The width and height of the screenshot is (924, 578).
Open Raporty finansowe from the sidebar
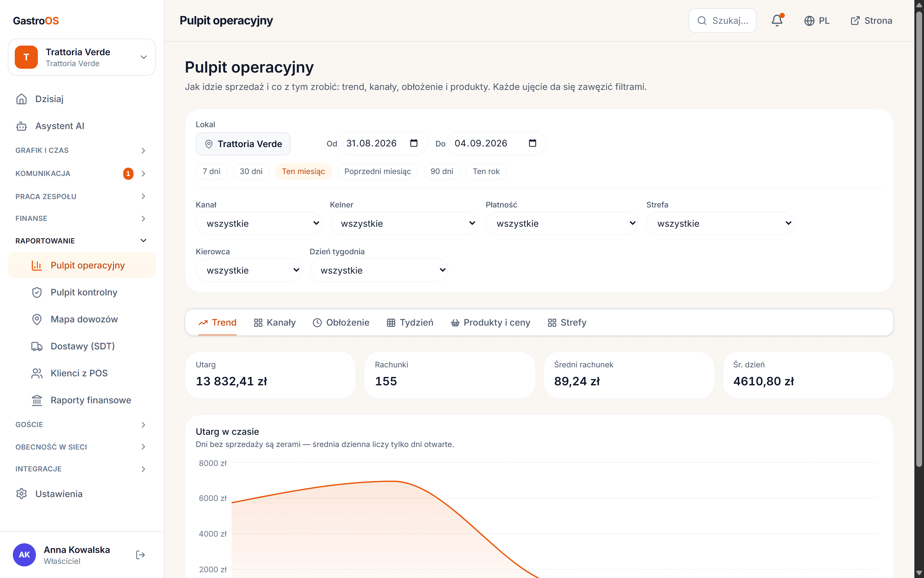point(82,400)
